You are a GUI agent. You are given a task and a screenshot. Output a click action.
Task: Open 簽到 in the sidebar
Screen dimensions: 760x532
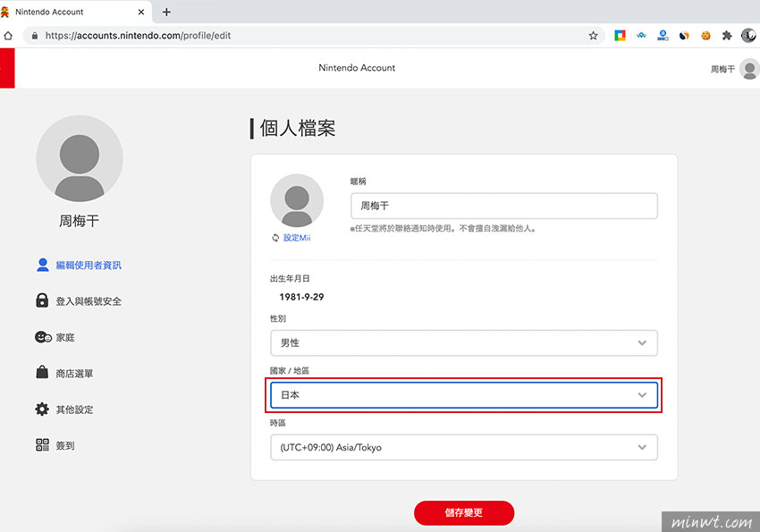(65, 446)
